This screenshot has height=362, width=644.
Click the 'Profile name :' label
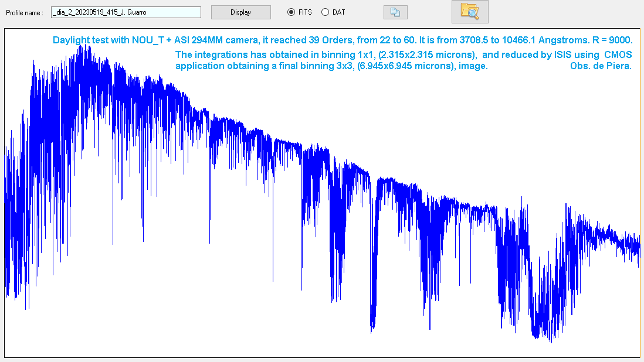point(24,13)
